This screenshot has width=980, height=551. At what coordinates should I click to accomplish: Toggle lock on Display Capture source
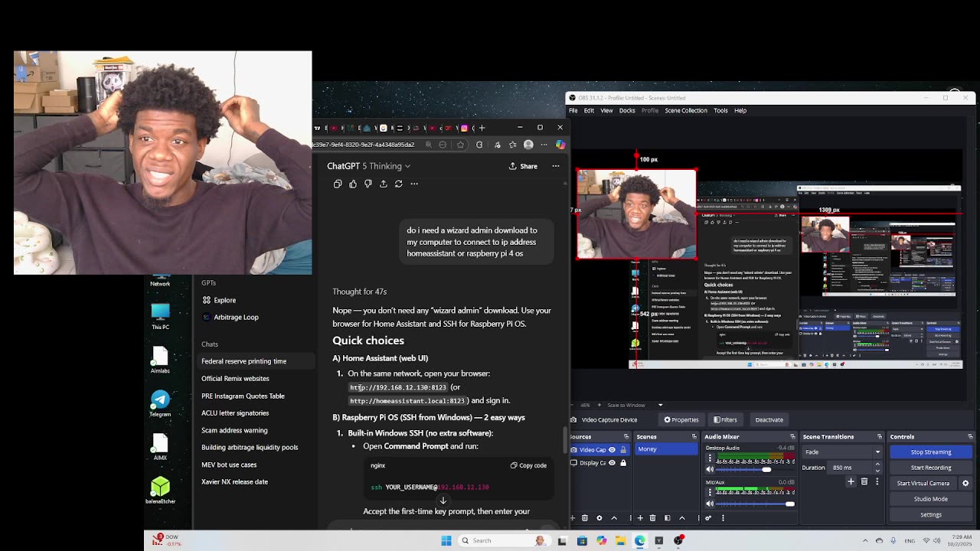coord(622,463)
